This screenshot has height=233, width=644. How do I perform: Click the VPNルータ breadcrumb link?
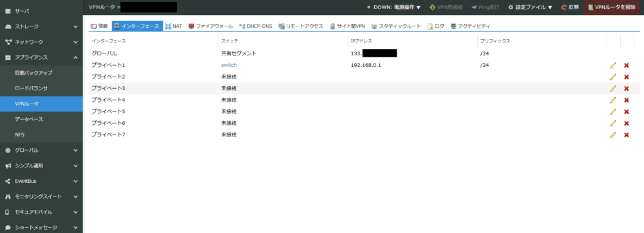[102, 7]
